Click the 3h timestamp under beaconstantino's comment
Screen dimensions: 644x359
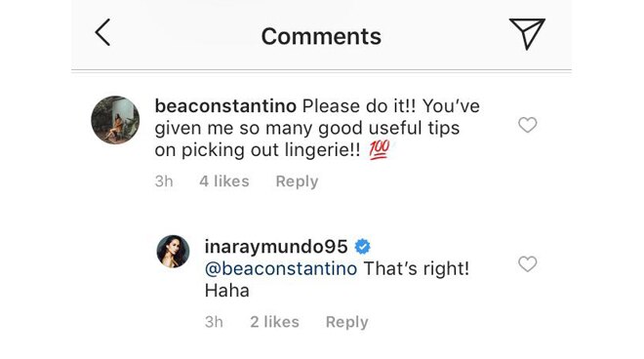(x=164, y=181)
